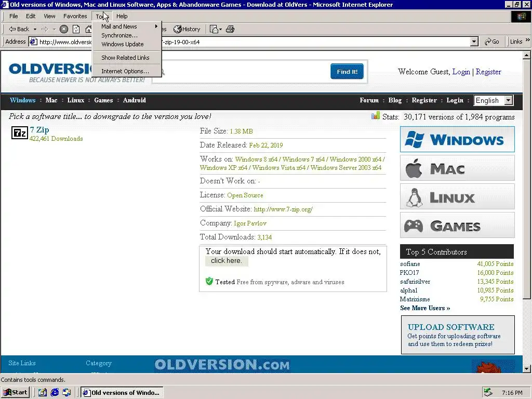Click the Edit page toolbar icon
Image resolution: width=532 pixels, height=399 pixels.
pyautogui.click(x=214, y=29)
